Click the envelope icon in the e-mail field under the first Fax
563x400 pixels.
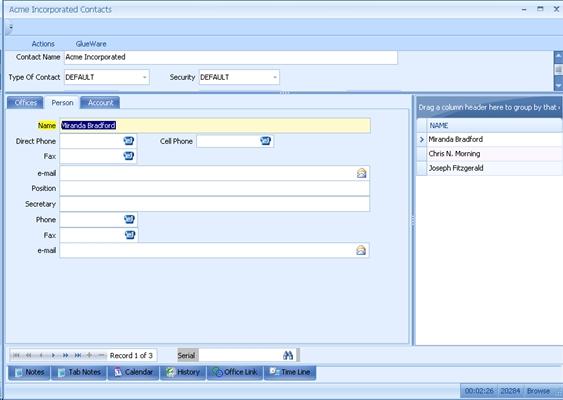pos(362,173)
